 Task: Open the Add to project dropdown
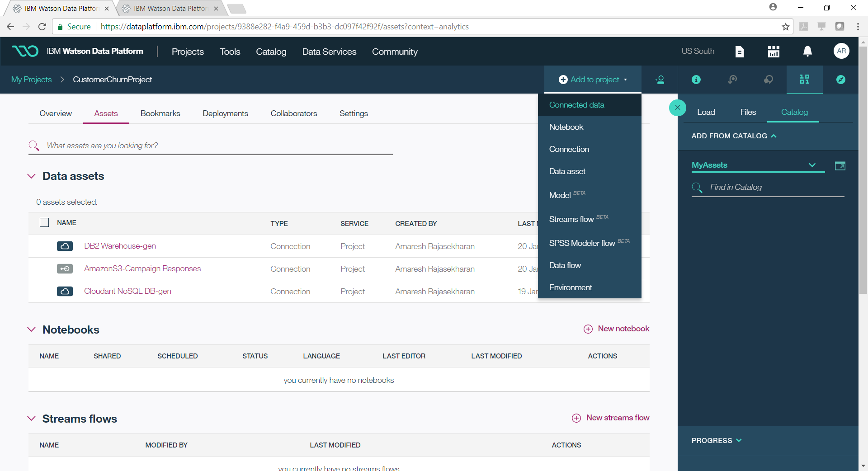coord(593,80)
